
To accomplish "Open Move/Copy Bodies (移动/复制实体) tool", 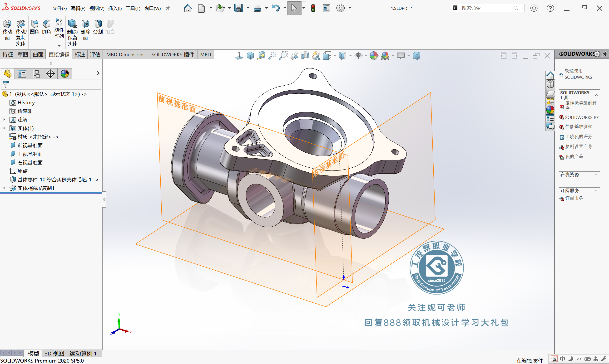I will (21, 32).
